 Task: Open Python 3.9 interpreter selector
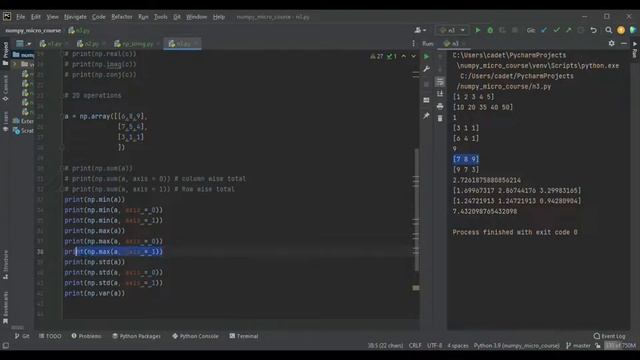click(x=516, y=346)
